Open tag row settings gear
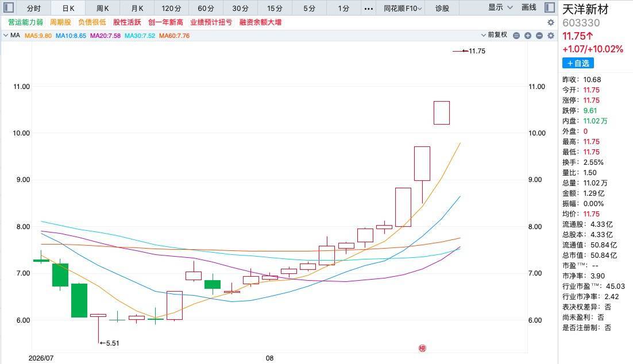 (x=551, y=22)
